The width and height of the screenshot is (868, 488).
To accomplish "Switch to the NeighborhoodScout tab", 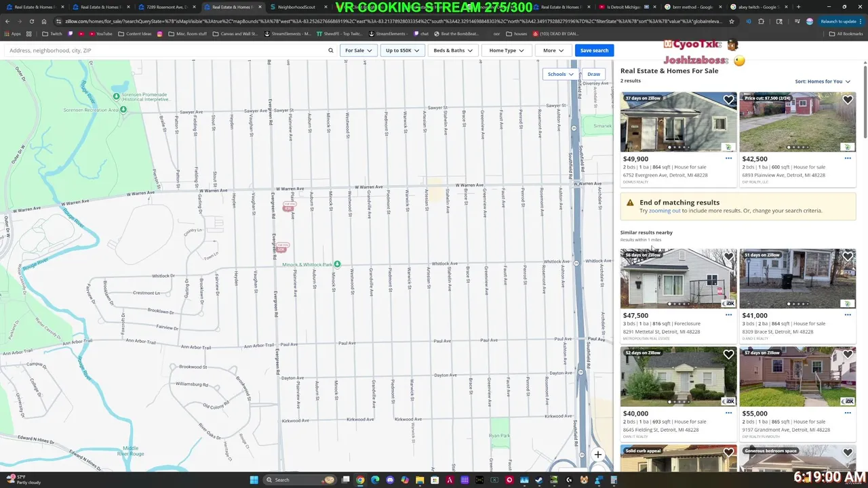I will pyautogui.click(x=296, y=7).
